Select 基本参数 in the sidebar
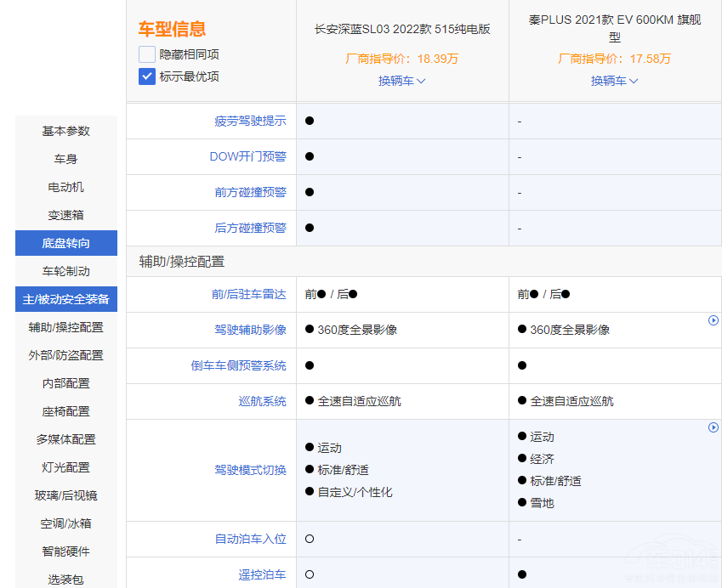Viewport: 722px width, 588px height. tap(66, 131)
